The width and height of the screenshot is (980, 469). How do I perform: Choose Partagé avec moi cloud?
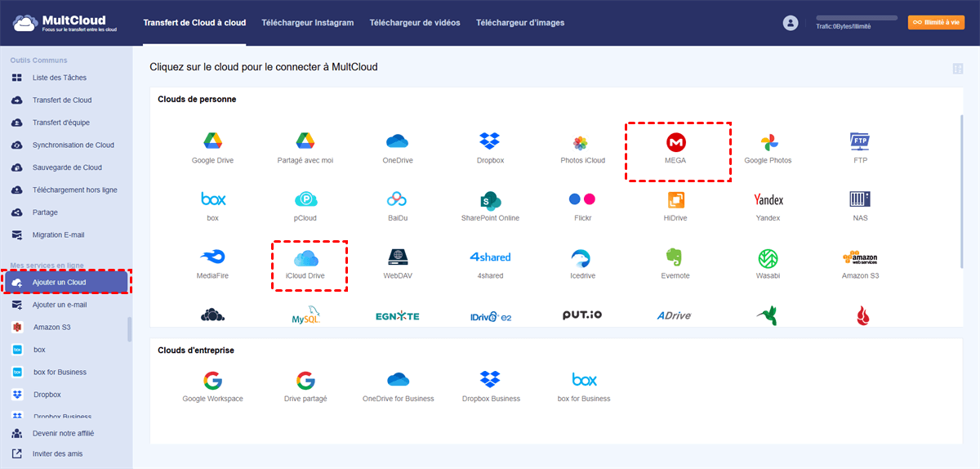tap(305, 141)
